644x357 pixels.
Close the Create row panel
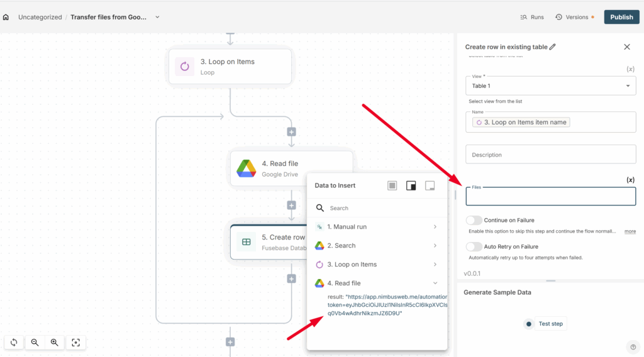tap(626, 47)
